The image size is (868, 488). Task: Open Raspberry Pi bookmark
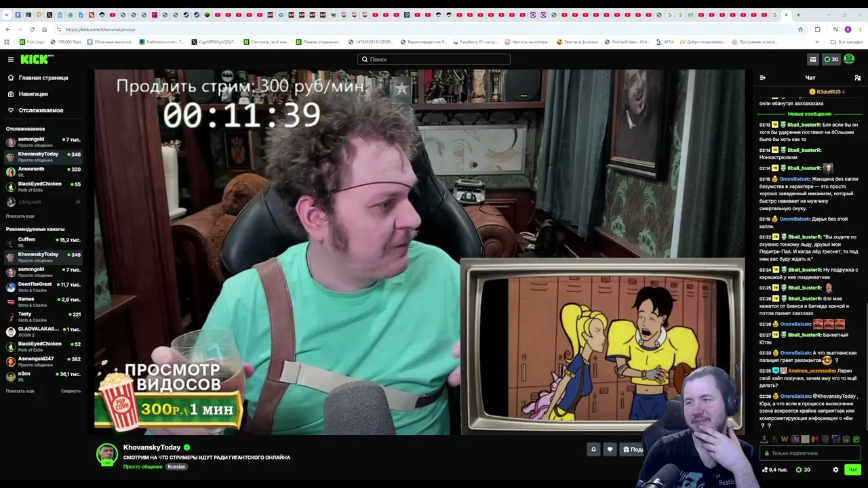(476, 42)
